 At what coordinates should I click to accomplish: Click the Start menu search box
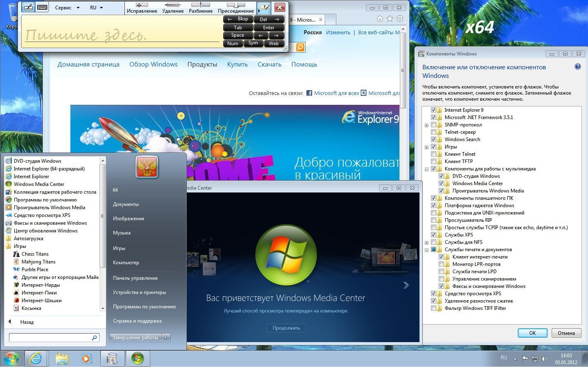point(54,338)
